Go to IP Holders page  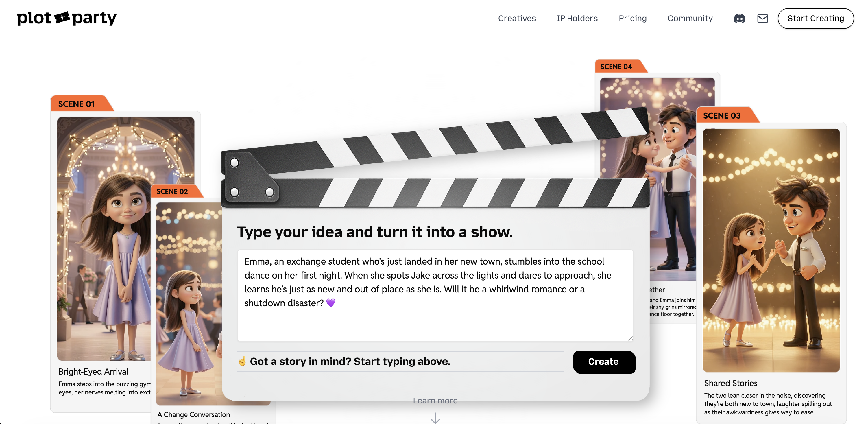tap(577, 19)
